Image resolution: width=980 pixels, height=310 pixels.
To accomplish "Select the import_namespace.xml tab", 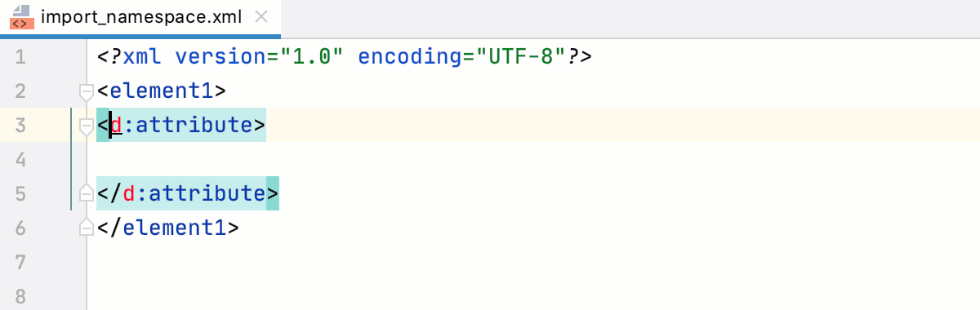I will [140, 18].
